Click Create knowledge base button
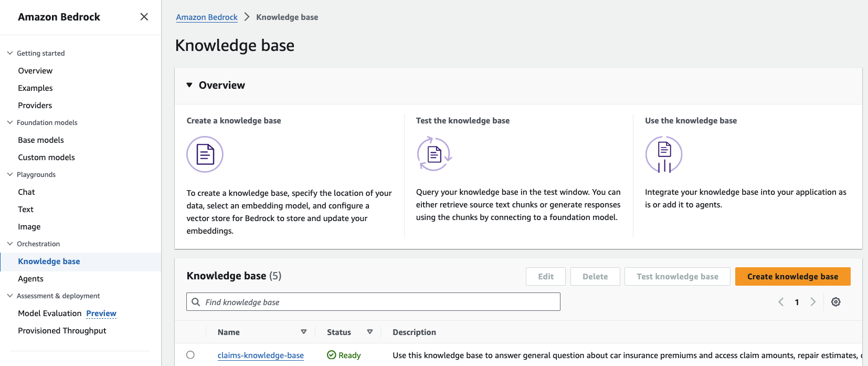The width and height of the screenshot is (868, 366). pyautogui.click(x=792, y=276)
